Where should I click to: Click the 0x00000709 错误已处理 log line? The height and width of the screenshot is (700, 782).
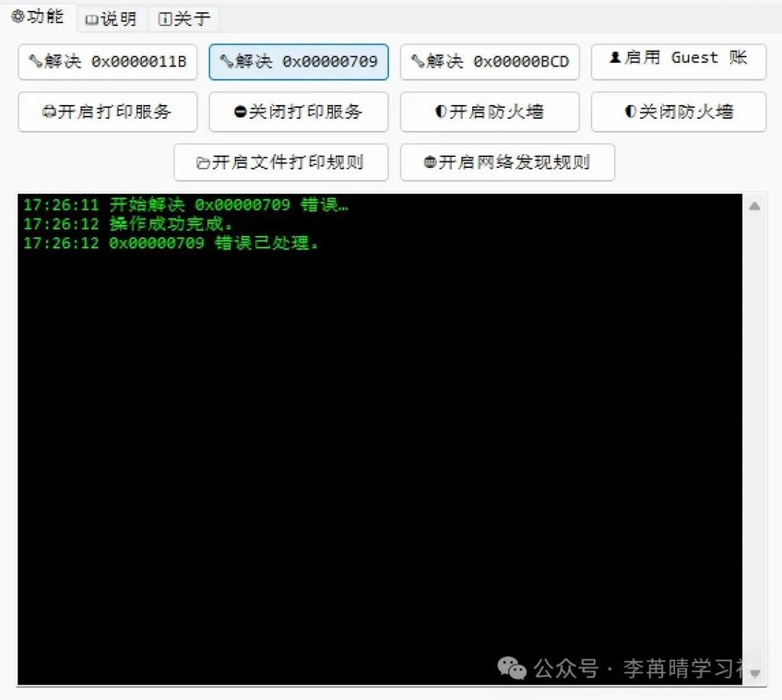coord(172,243)
